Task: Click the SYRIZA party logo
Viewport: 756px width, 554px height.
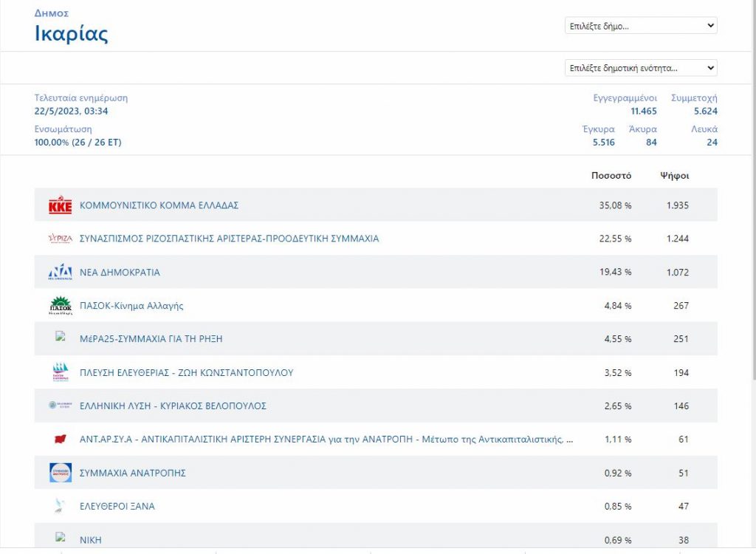Action: point(60,239)
